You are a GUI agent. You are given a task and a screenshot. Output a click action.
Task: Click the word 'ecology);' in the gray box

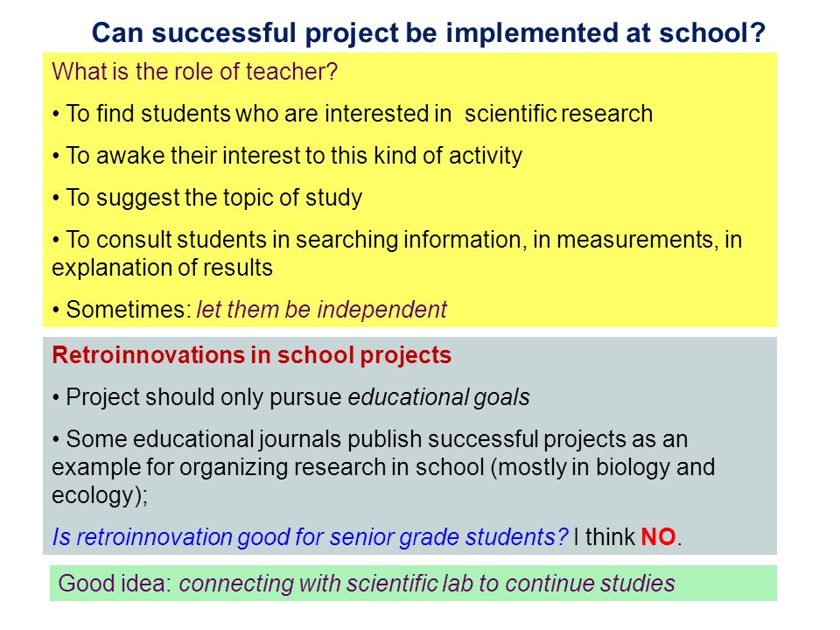(100, 495)
